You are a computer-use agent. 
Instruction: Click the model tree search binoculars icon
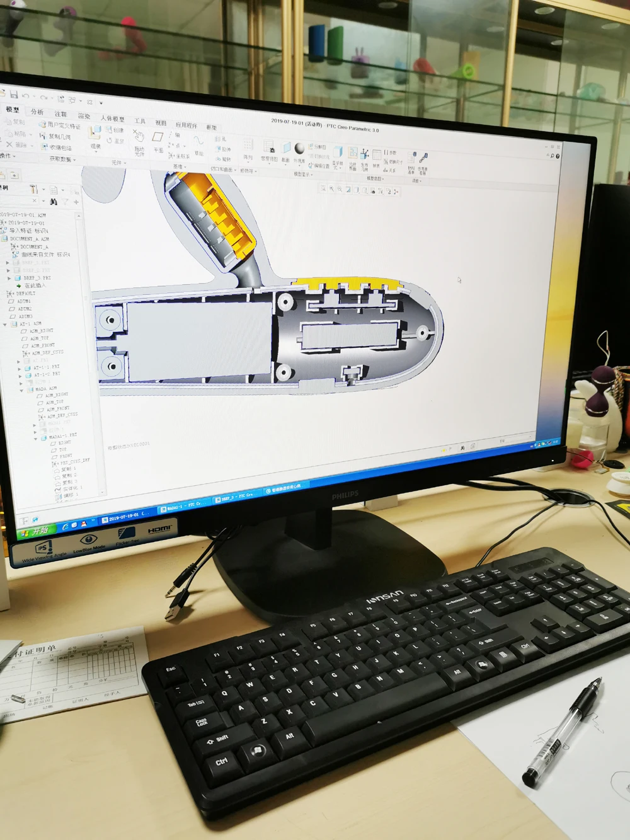(x=54, y=202)
